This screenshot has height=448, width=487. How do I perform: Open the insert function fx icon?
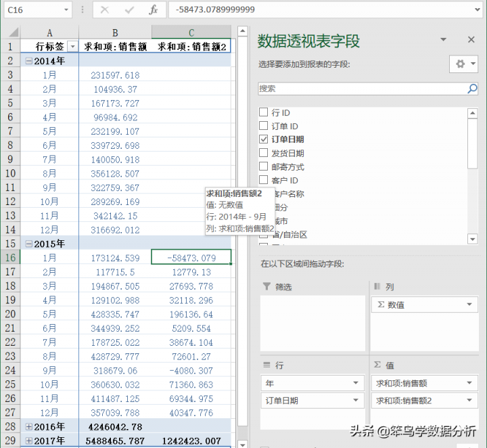tap(153, 10)
